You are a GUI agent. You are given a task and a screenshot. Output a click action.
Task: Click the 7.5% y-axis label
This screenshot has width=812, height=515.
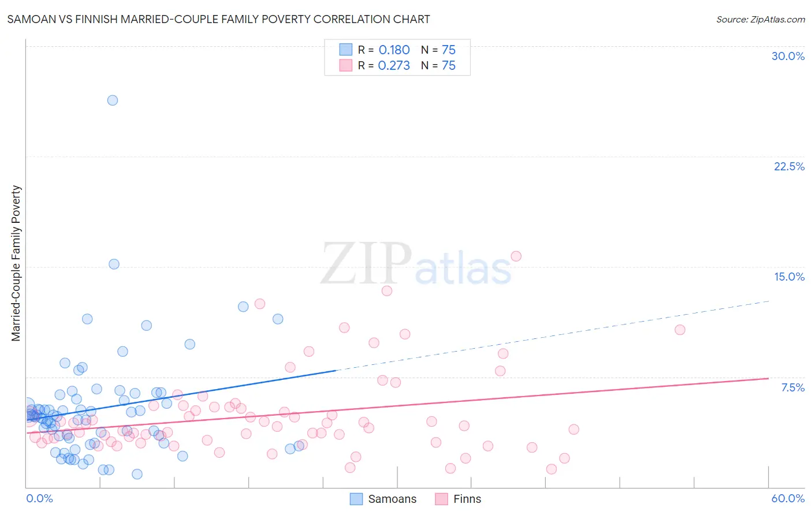tap(792, 387)
